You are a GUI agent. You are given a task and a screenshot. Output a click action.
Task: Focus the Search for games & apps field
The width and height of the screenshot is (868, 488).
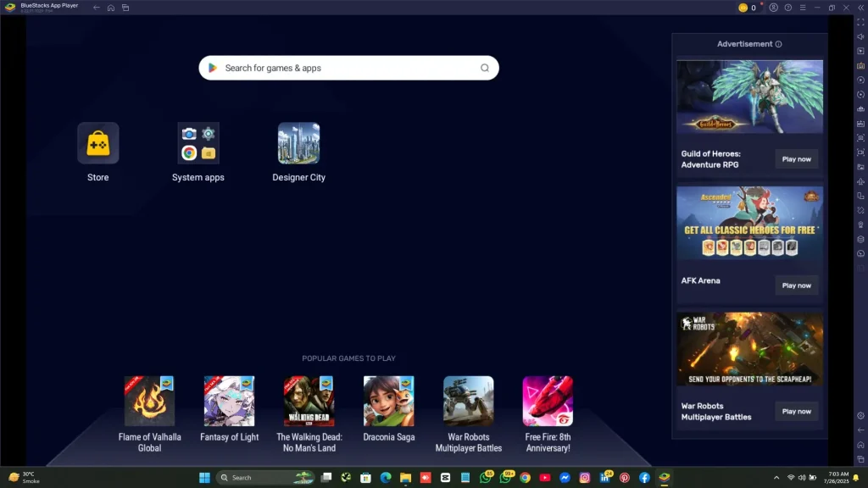tap(348, 68)
